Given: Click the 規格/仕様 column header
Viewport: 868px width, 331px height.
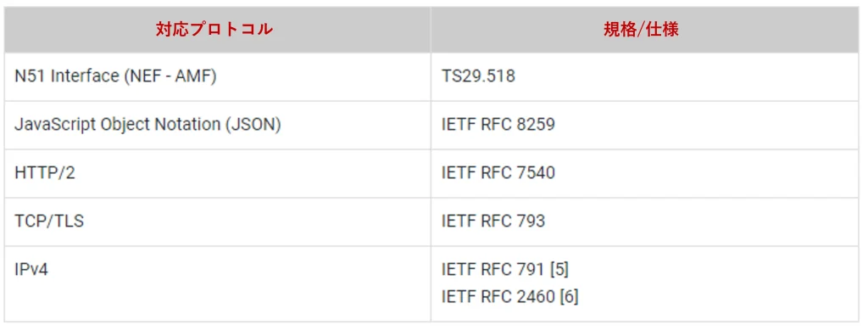Looking at the screenshot, I should click(x=644, y=30).
